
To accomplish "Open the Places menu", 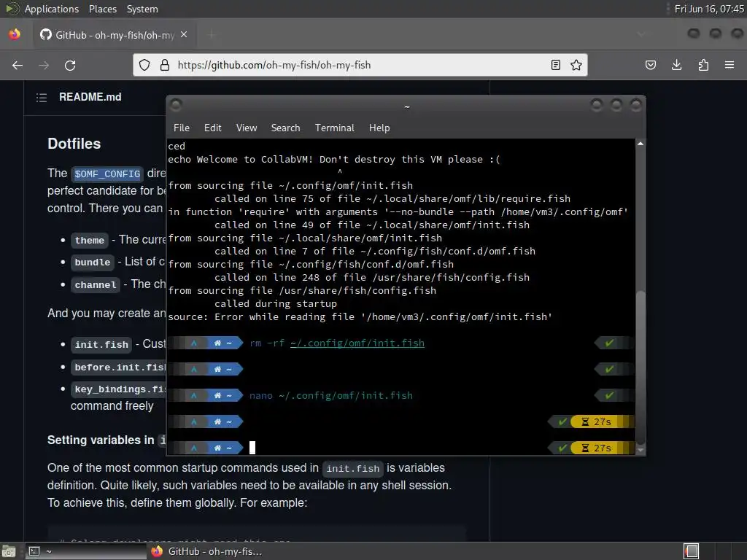I will coord(102,9).
